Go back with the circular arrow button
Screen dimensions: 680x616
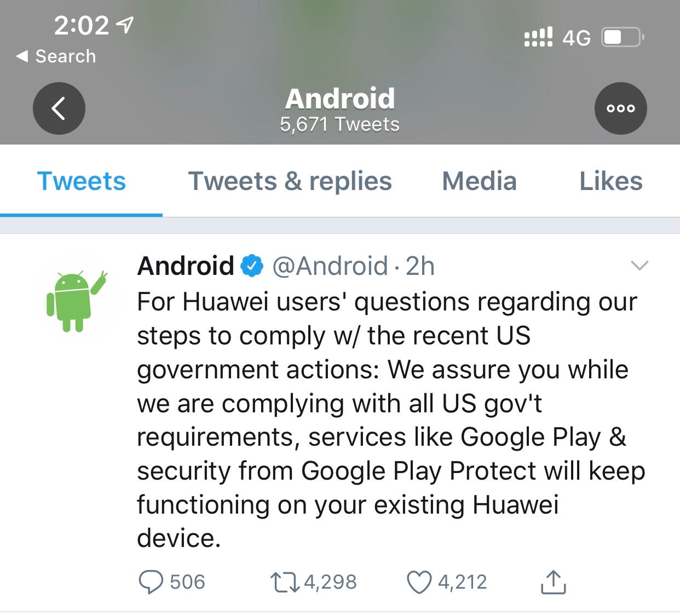coord(59,108)
